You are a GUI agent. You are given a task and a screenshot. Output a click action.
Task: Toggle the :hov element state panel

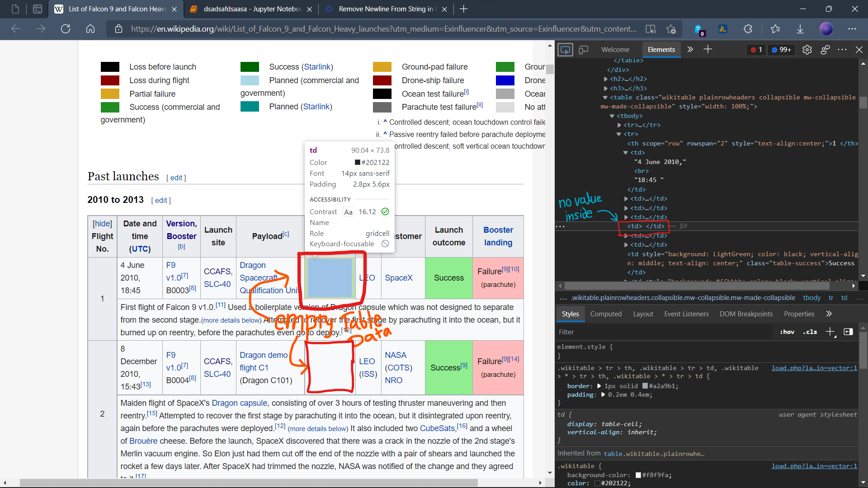(x=787, y=332)
